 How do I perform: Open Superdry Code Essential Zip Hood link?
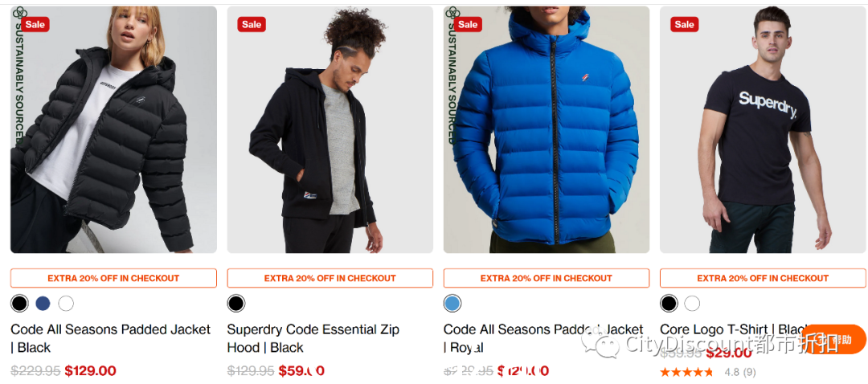[x=313, y=339]
